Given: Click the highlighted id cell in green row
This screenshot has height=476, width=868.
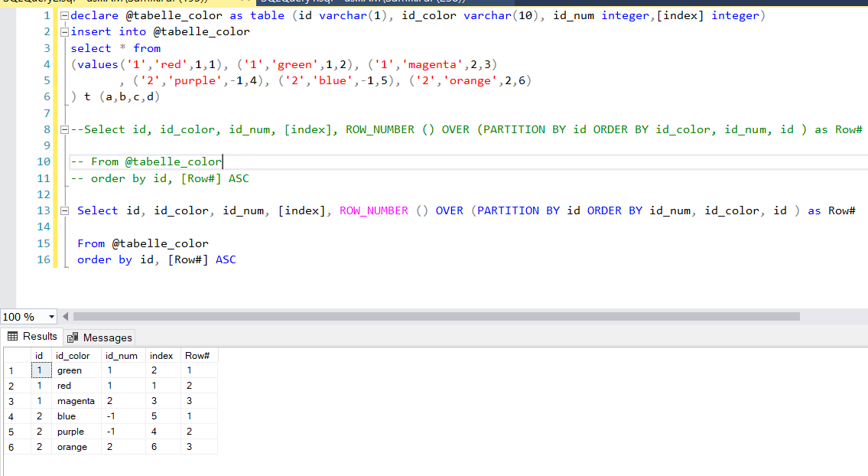Looking at the screenshot, I should click(x=41, y=370).
